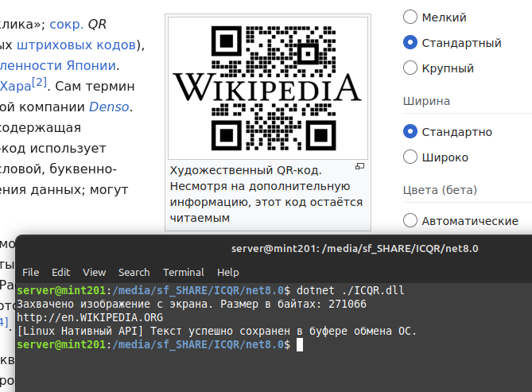Viewport: 532px width, 392px height.
Task: Click the Цвета (бета) section heading
Action: click(440, 190)
